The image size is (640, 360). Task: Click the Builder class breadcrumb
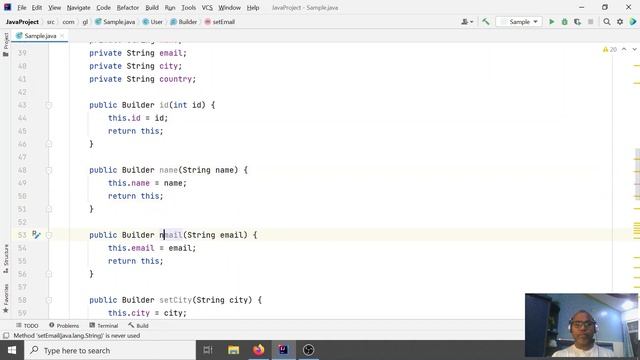pyautogui.click(x=184, y=22)
